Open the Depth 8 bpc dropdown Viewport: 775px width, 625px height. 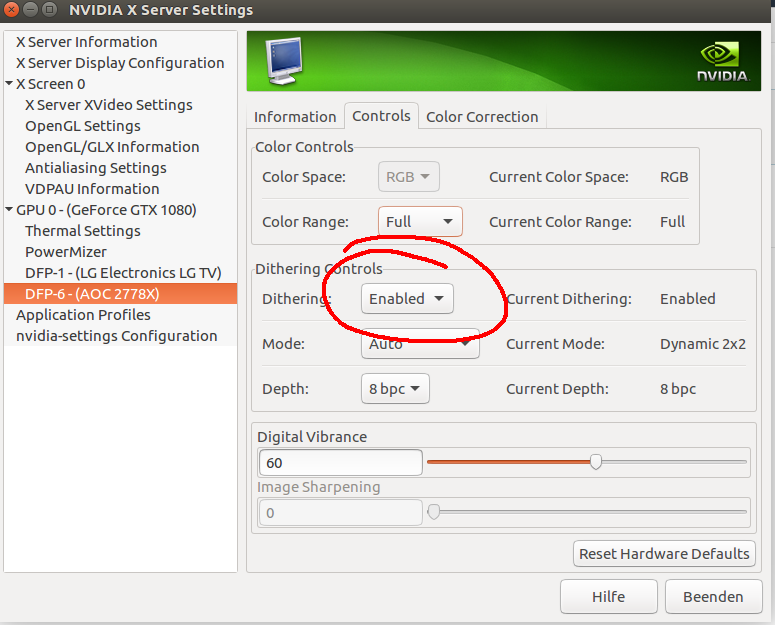[x=395, y=389]
